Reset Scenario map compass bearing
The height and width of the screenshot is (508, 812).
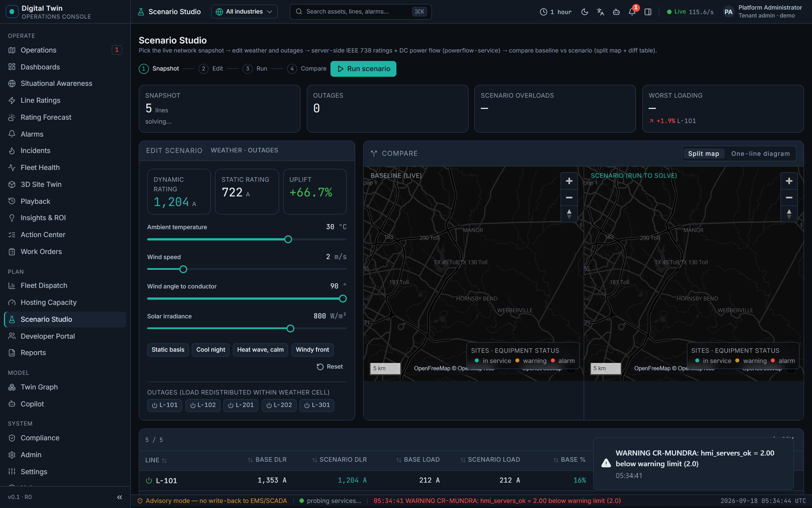pos(789,214)
